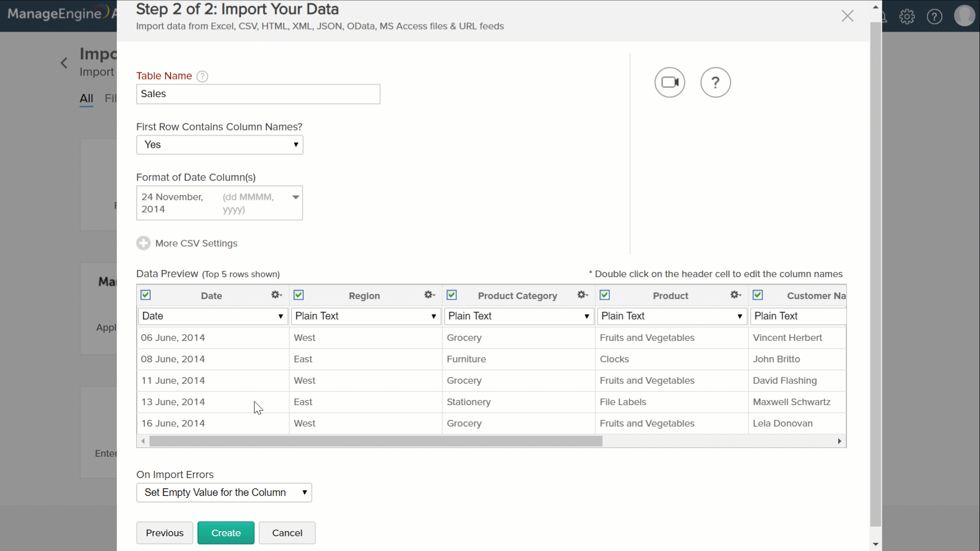Uncheck the Region column checkbox
This screenshot has width=980, height=551.
click(299, 295)
